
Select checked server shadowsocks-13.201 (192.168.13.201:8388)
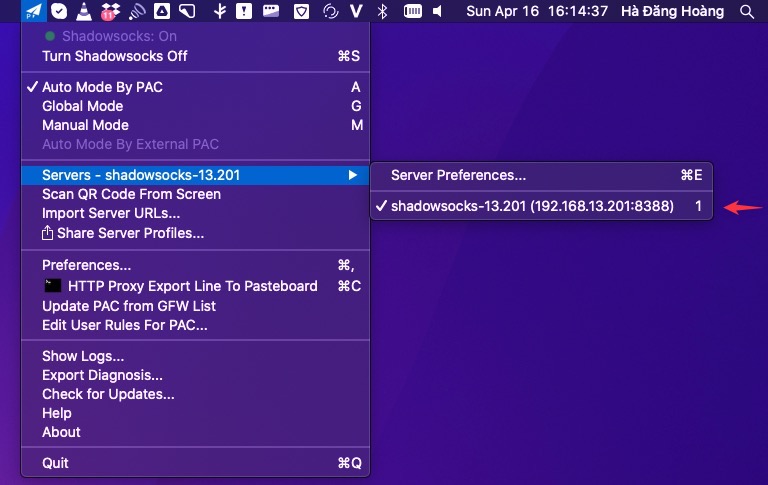(541, 206)
